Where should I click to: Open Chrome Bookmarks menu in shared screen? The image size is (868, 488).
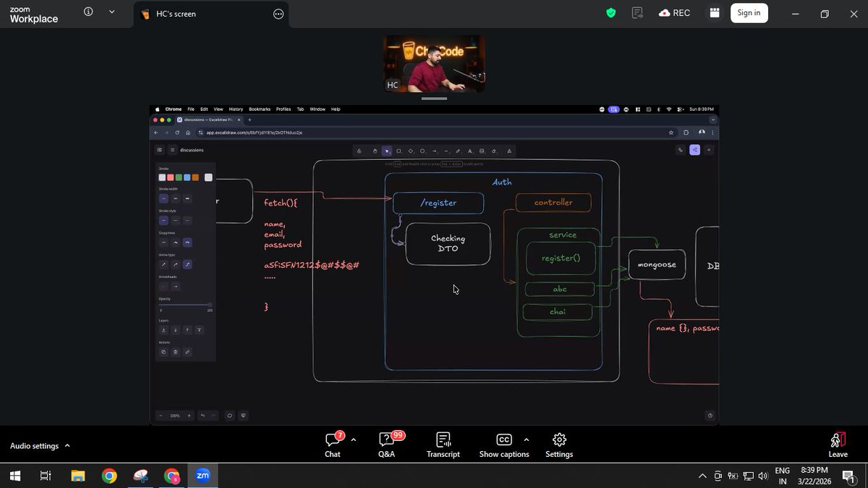point(260,109)
